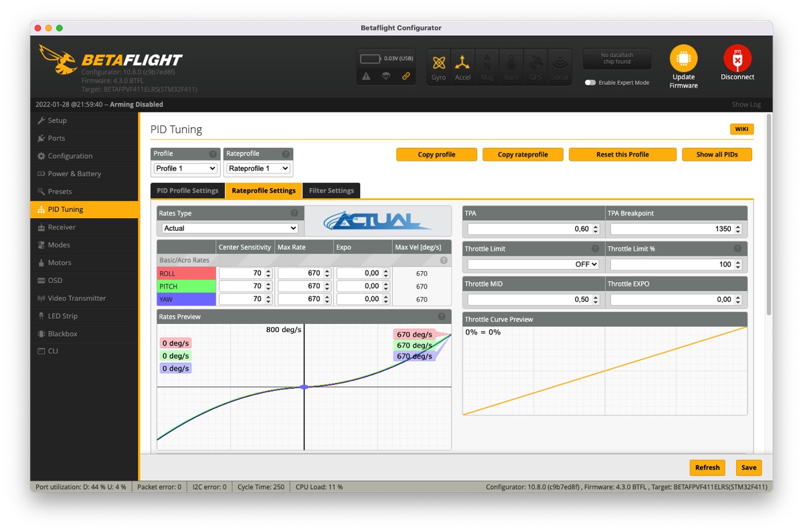Open help icon beside Throttle Limit
The width and height of the screenshot is (803, 532).
[x=595, y=249]
